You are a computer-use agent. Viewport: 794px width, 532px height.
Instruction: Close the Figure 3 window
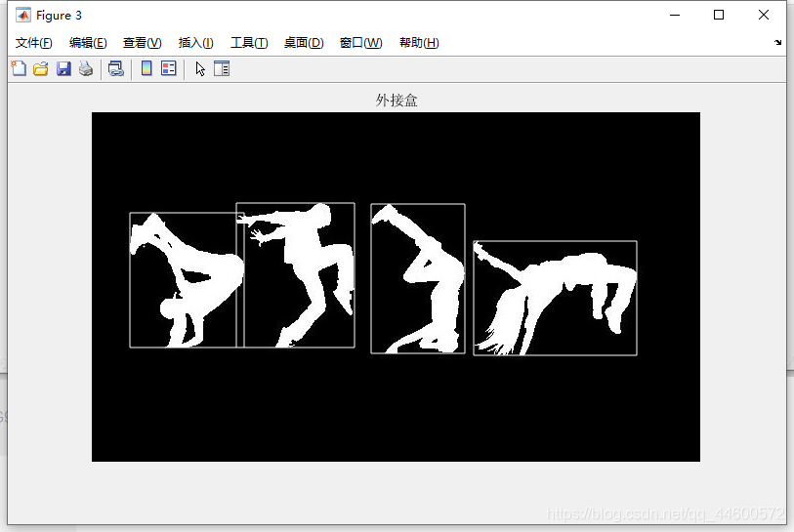pos(764,16)
